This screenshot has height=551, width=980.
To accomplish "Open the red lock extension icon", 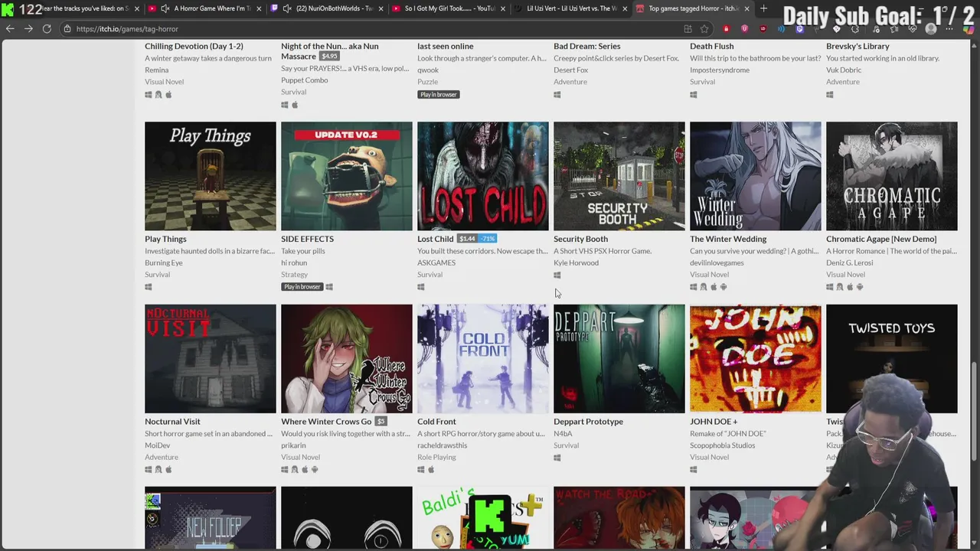I will pos(726,29).
